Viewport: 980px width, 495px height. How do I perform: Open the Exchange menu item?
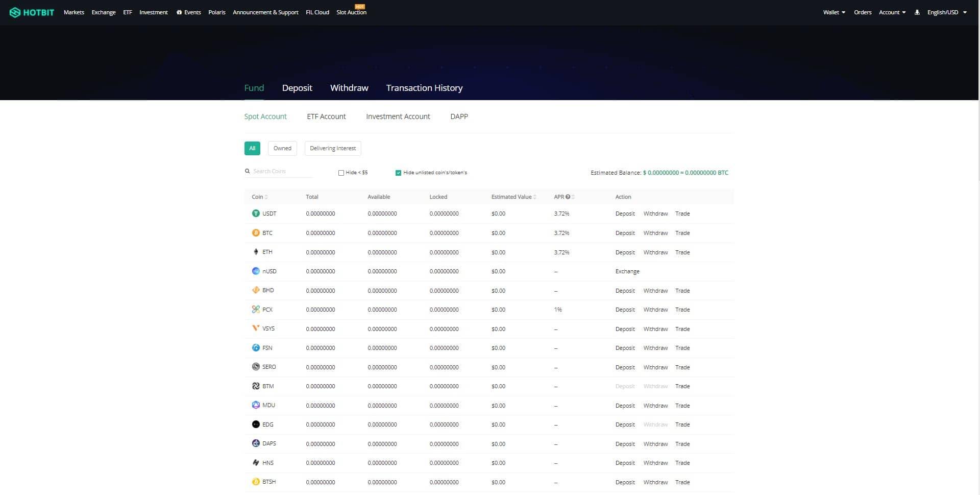coord(104,12)
